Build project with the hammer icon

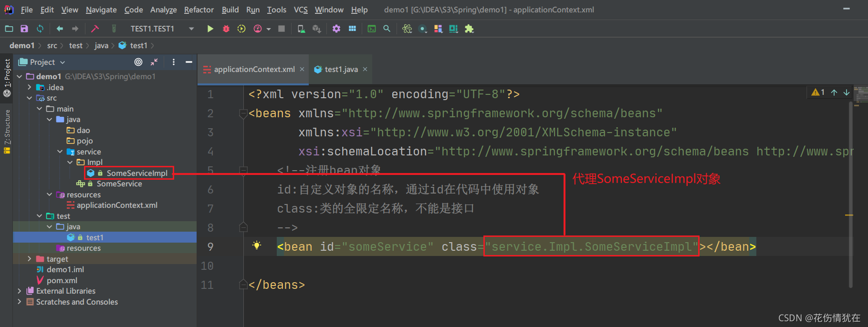coord(95,29)
